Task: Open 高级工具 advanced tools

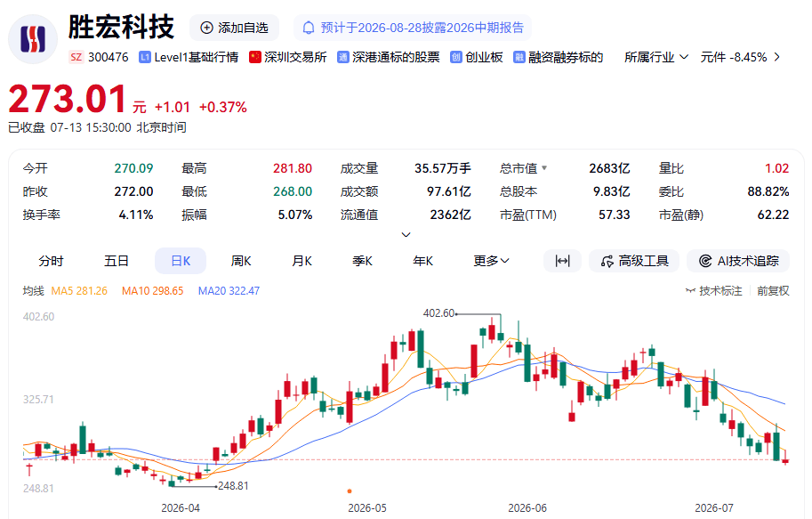Action: coord(634,261)
